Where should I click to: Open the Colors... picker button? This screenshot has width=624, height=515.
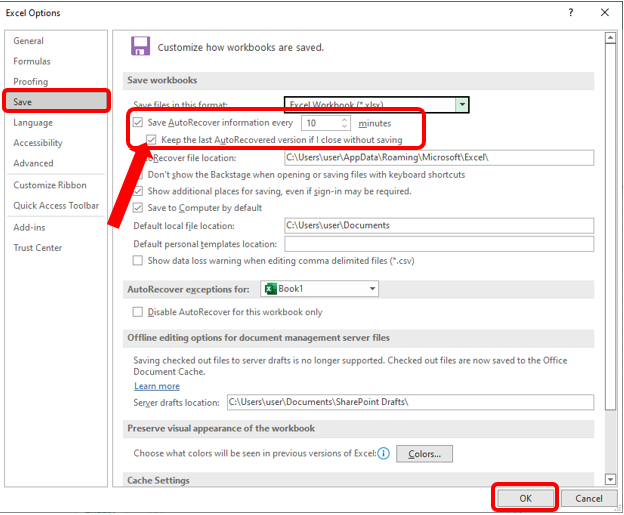(x=424, y=454)
